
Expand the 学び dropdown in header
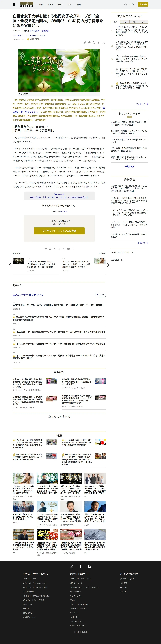point(60,5)
